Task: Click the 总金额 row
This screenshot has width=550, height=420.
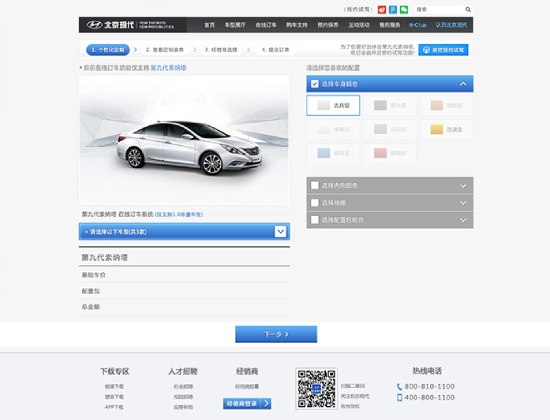Action: [185, 307]
